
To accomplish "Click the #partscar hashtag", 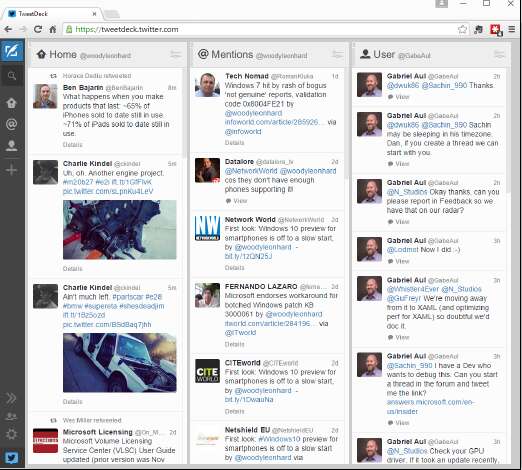I will pyautogui.click(x=128, y=297).
